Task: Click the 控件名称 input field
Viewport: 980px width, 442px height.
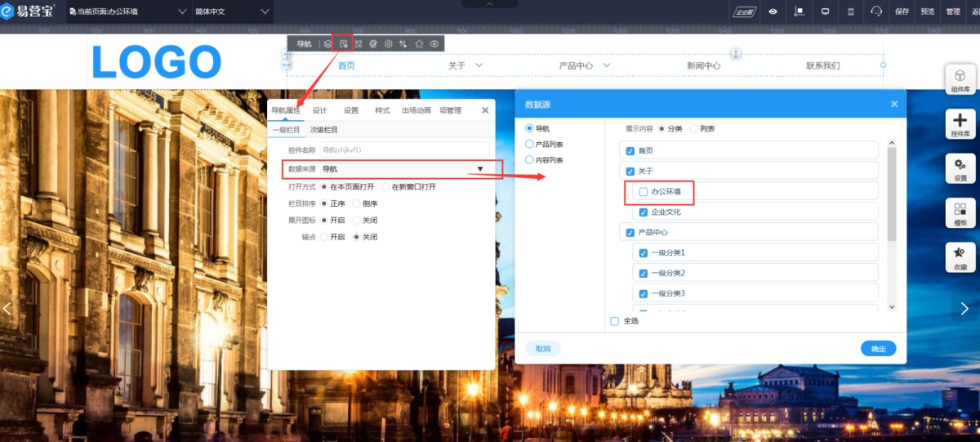Action: pyautogui.click(x=403, y=150)
